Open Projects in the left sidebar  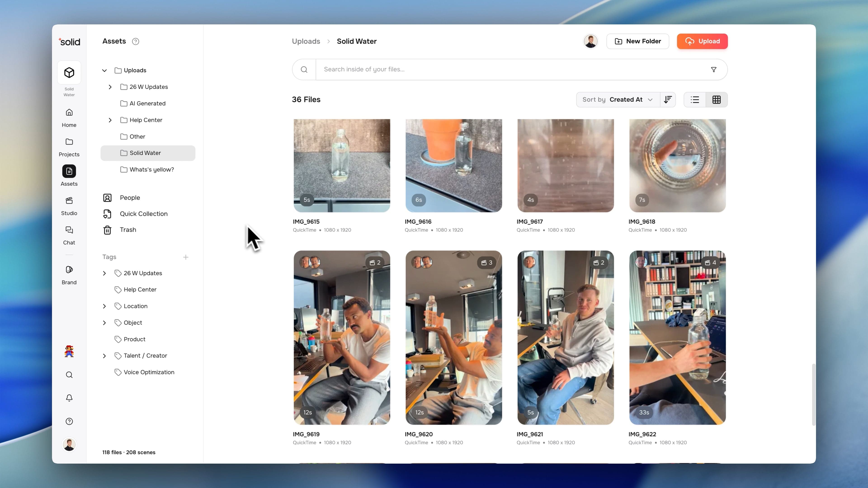[x=69, y=147]
